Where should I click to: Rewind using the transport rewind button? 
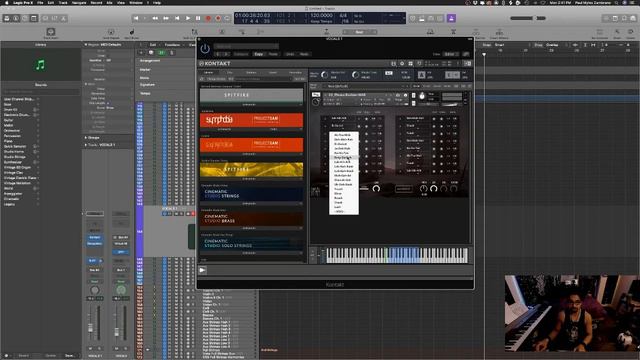[x=155, y=18]
